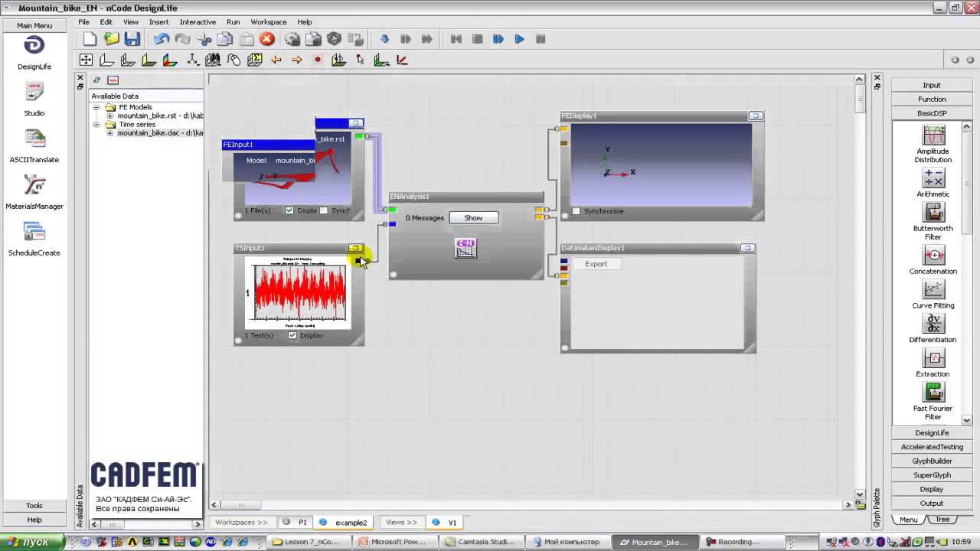
Task: Open the Tools panel button
Action: [34, 506]
